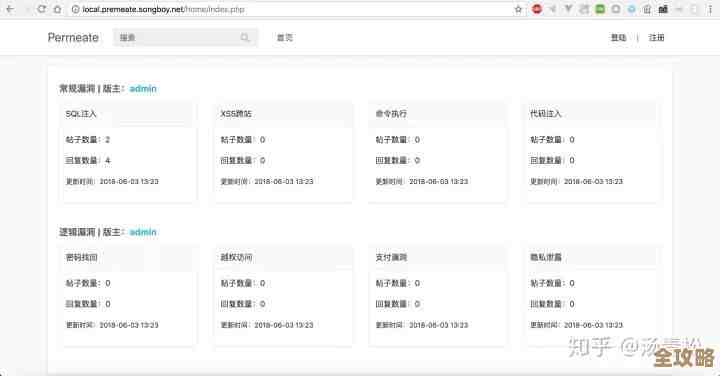The image size is (720, 376).
Task: Open the 越权访问 board
Action: (x=236, y=258)
